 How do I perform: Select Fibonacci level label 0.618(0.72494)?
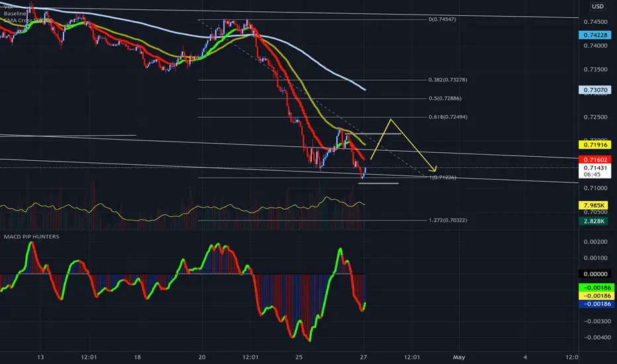pyautogui.click(x=448, y=117)
